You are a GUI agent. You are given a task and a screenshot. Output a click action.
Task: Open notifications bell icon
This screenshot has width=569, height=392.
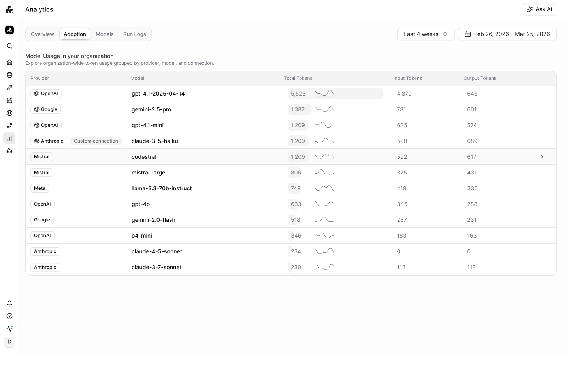point(9,304)
